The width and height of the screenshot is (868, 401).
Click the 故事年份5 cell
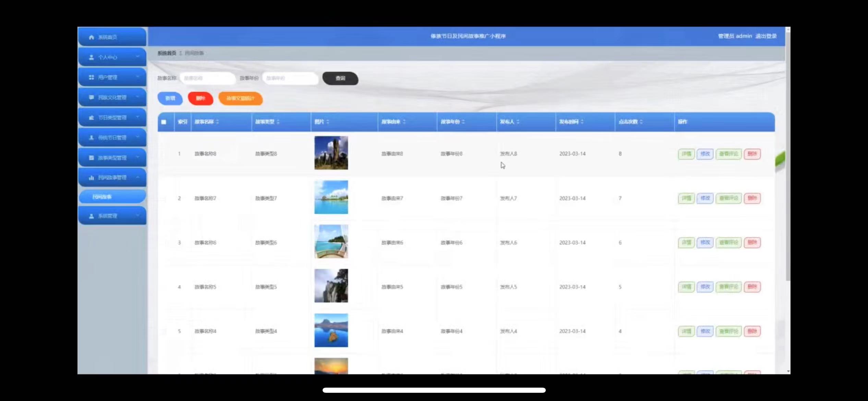coord(451,287)
